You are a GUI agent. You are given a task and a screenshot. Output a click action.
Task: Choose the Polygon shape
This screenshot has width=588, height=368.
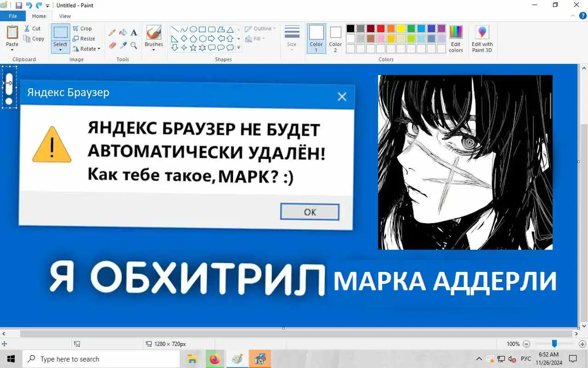coord(220,29)
